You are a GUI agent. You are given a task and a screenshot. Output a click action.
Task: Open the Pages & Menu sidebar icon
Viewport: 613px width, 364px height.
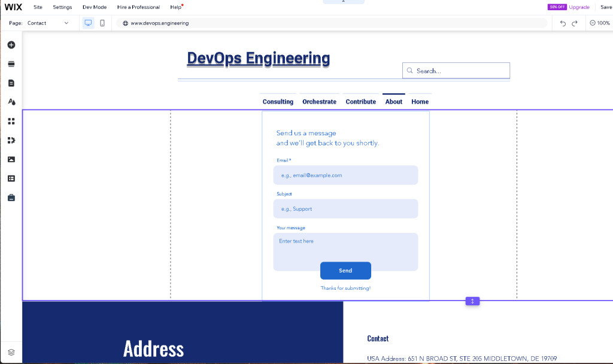tap(11, 83)
